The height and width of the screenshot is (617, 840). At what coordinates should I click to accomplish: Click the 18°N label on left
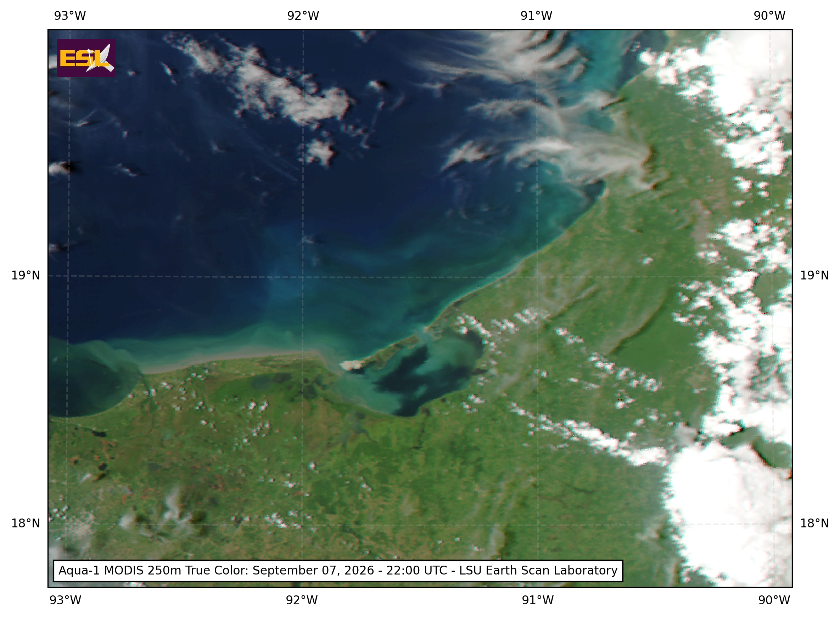26,523
